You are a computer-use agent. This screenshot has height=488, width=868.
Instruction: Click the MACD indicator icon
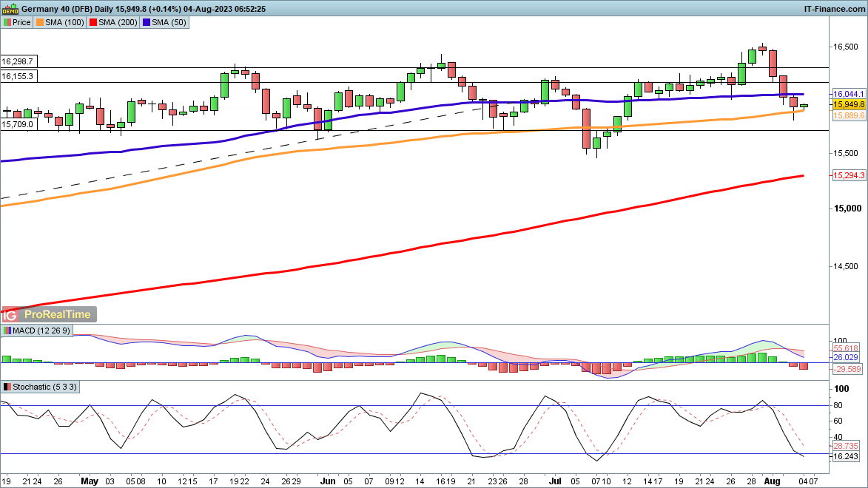[7, 331]
